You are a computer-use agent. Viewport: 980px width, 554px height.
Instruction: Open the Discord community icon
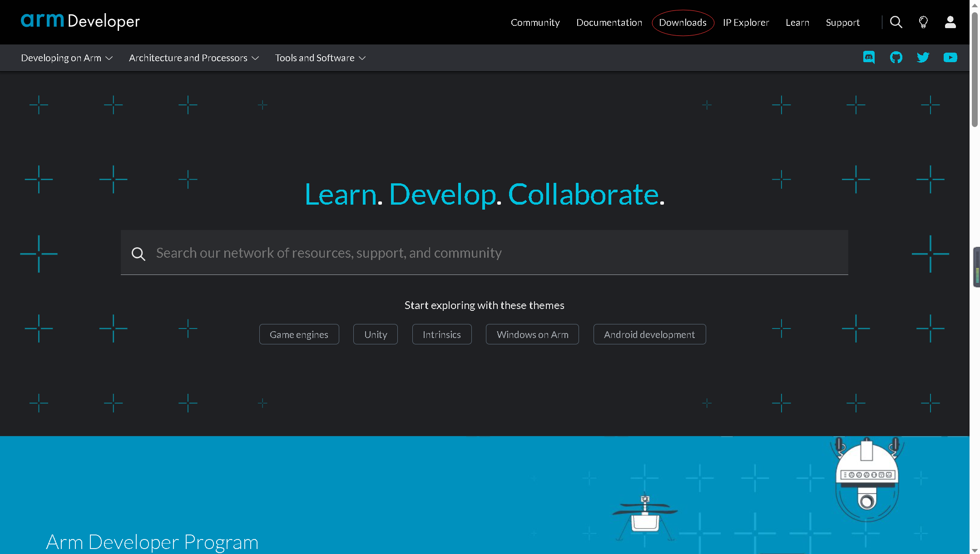(x=869, y=57)
